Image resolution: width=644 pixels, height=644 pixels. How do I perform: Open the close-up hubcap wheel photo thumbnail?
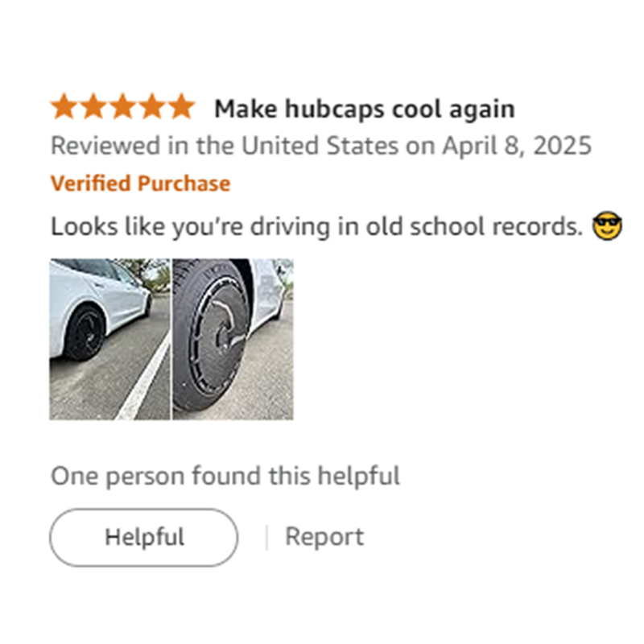pos(233,339)
